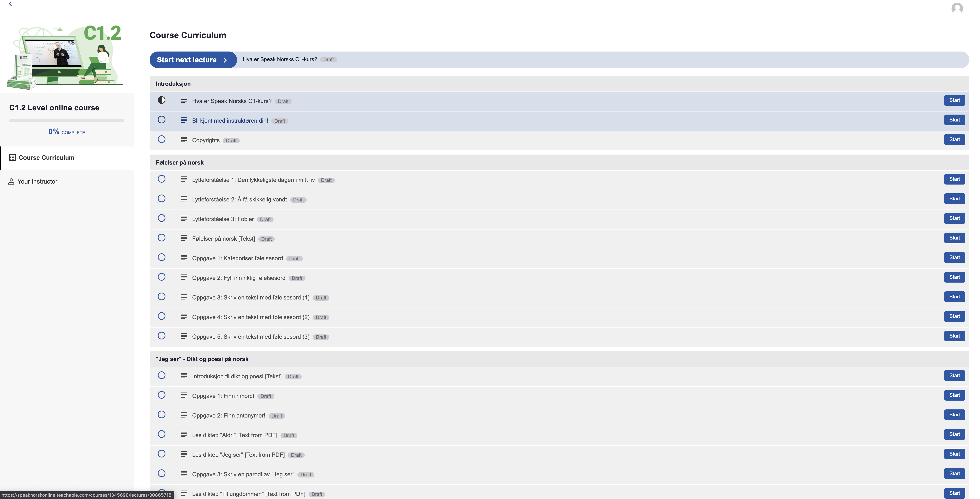Click the Course Curriculum list icon in sidebar
Screen dimensions: 980x499
point(12,157)
